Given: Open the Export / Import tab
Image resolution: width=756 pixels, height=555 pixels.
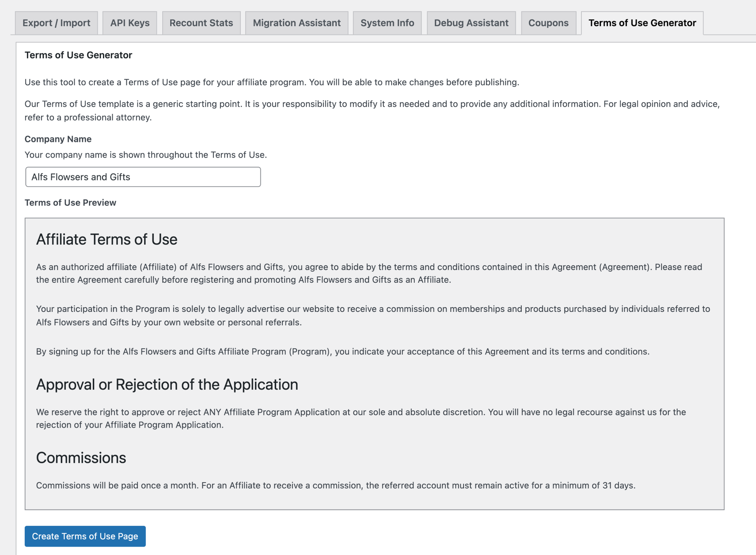Looking at the screenshot, I should coord(56,23).
